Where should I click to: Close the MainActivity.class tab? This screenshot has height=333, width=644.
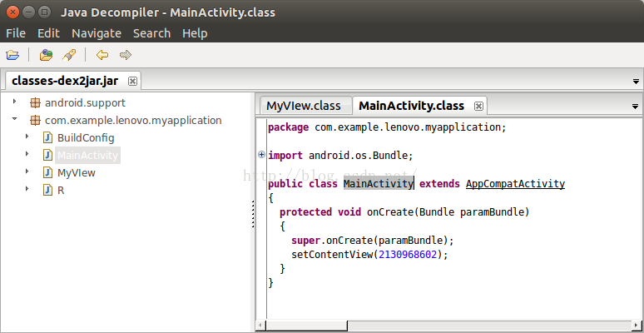pyautogui.click(x=478, y=106)
